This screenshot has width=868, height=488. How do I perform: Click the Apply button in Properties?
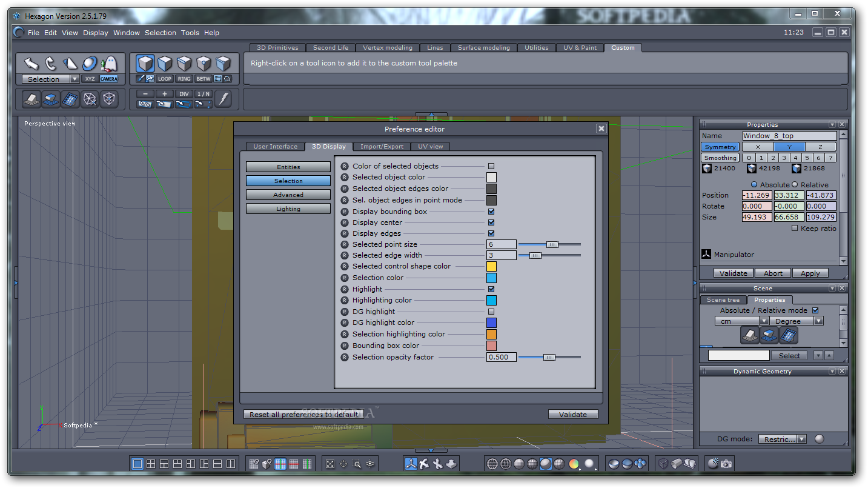810,273
